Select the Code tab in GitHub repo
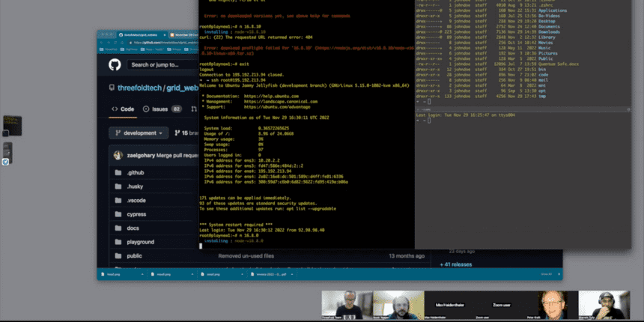This screenshot has height=322, width=644. [123, 109]
